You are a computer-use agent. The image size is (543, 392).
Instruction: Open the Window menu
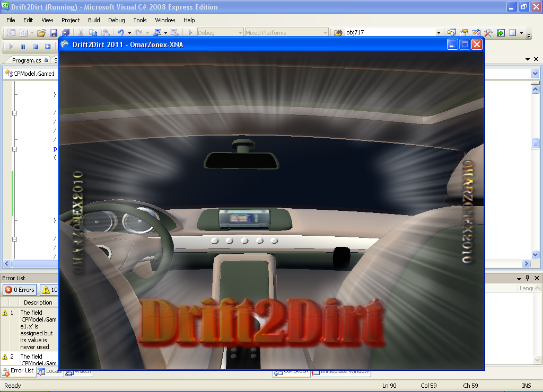tap(165, 20)
